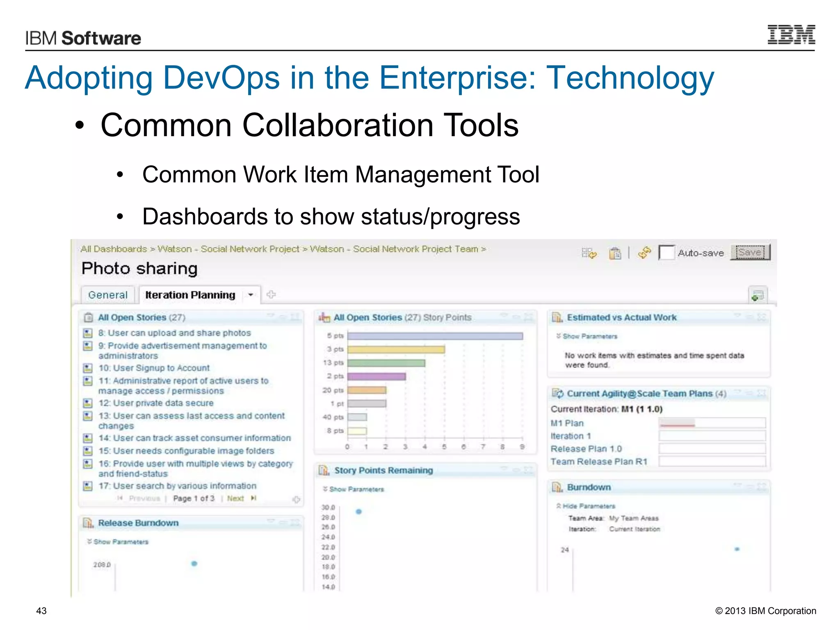Open the Release Plan 1.0 link
Screen dimensions: 840x630
pos(586,449)
